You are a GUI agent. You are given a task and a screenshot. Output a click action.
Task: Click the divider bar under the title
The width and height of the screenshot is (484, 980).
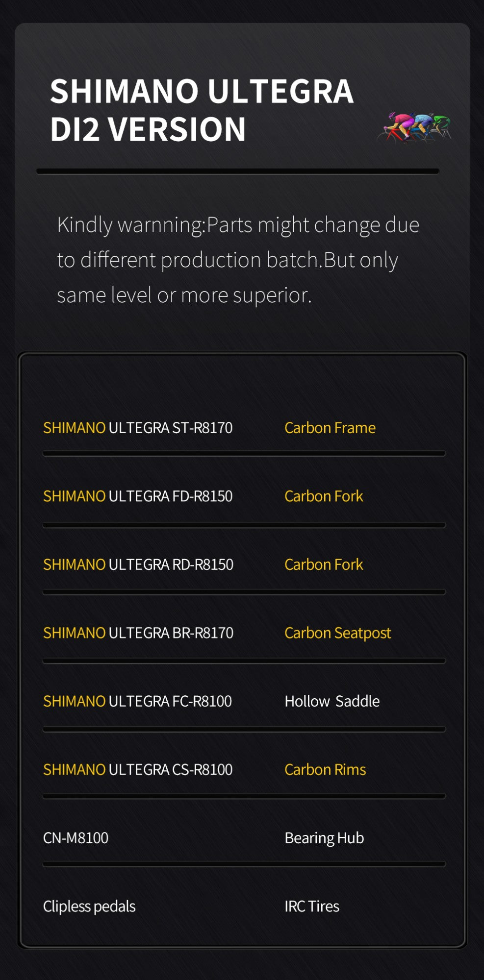[238, 171]
